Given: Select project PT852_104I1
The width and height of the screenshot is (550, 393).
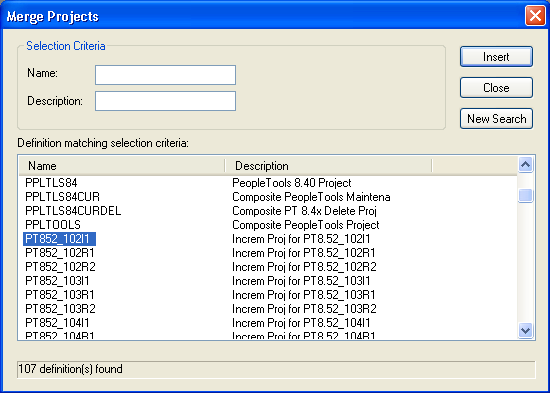Looking at the screenshot, I should 58,323.
